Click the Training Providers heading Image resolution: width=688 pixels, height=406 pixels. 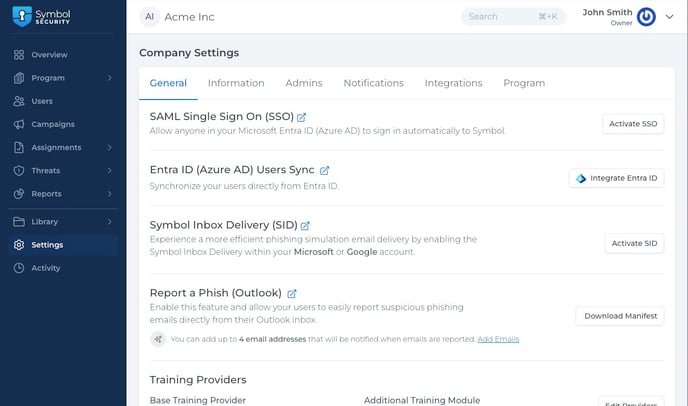pos(198,380)
